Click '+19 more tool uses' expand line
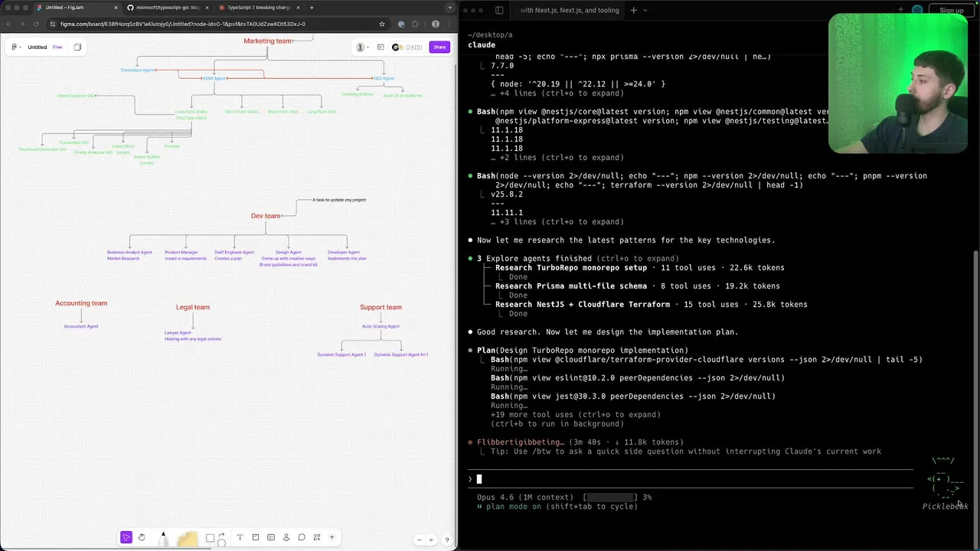The image size is (980, 551). pos(575,415)
